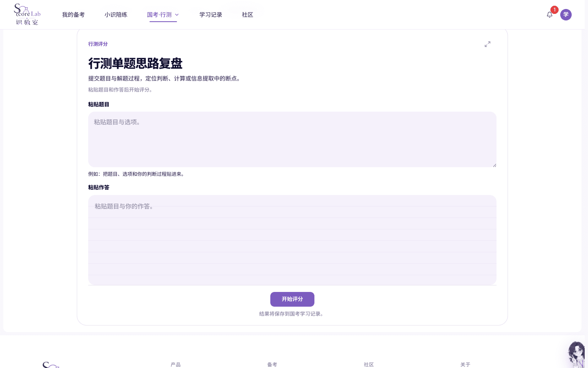Go to 我的备考 in the top navigation

(x=73, y=15)
